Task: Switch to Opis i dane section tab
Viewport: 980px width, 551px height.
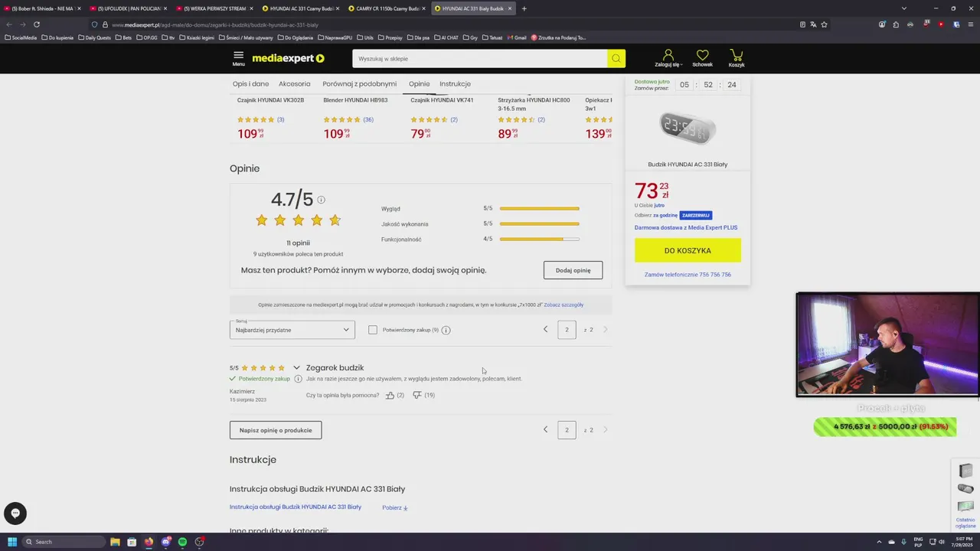Action: [250, 83]
